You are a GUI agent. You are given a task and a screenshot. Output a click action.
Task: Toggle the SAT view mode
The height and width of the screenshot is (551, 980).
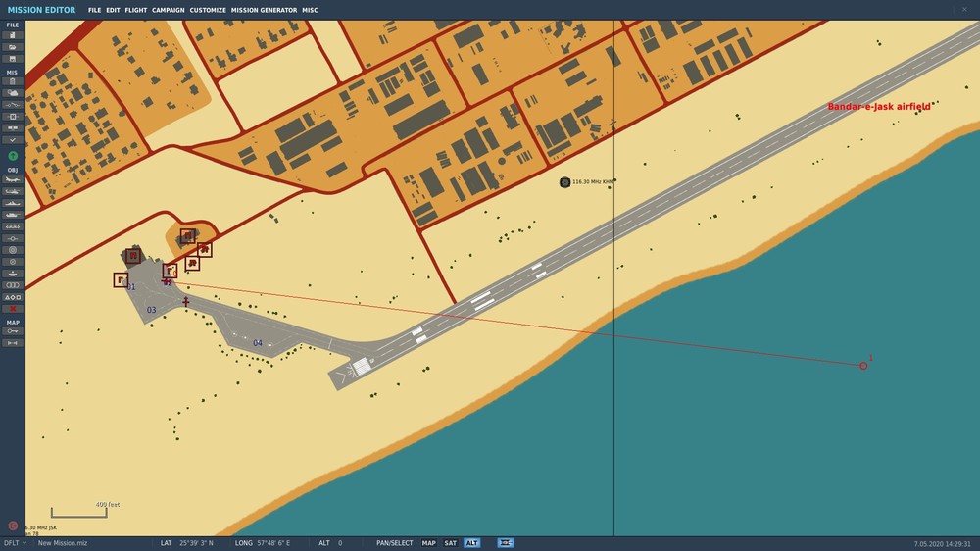451,543
